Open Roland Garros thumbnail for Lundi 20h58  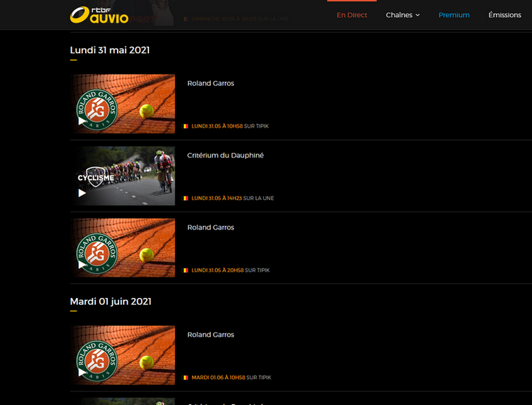tap(123, 248)
